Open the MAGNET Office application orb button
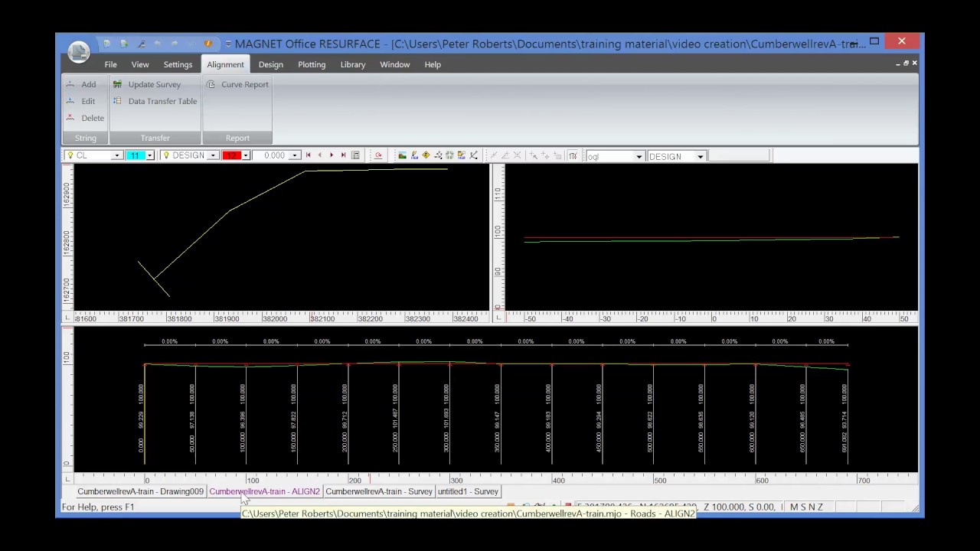 coord(78,51)
